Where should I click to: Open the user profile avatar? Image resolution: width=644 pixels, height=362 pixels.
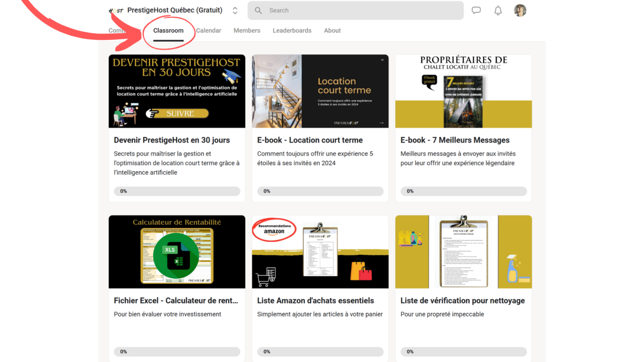tap(520, 10)
